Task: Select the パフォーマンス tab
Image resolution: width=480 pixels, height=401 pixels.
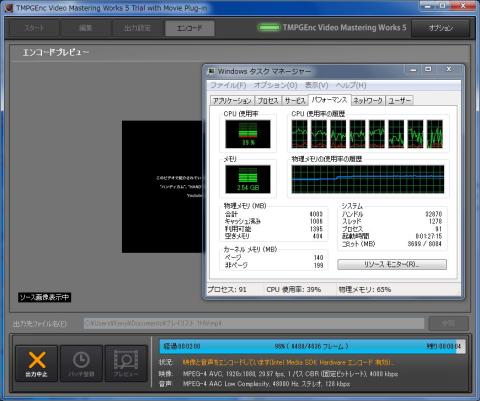Action: tap(329, 100)
